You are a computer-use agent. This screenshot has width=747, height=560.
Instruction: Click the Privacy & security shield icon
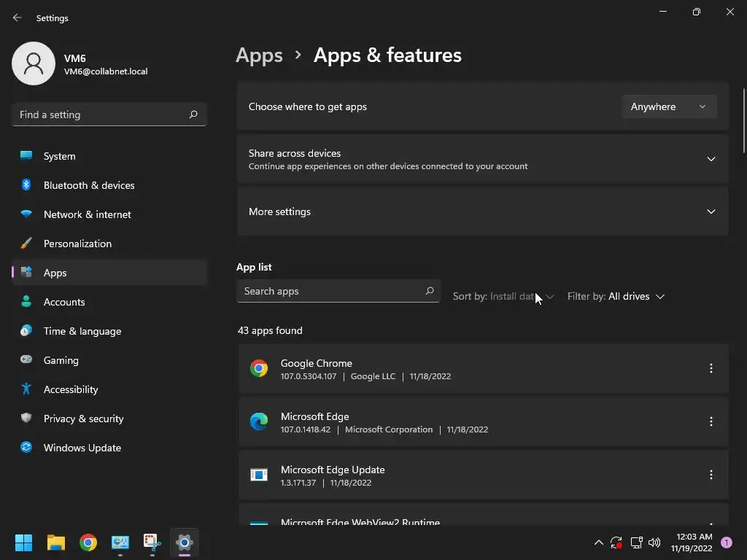26,418
